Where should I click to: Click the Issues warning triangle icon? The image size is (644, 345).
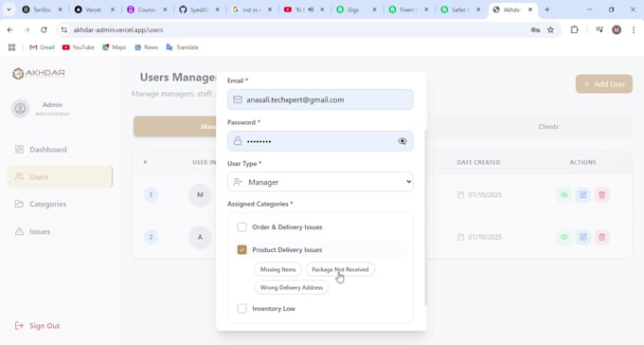point(19,231)
